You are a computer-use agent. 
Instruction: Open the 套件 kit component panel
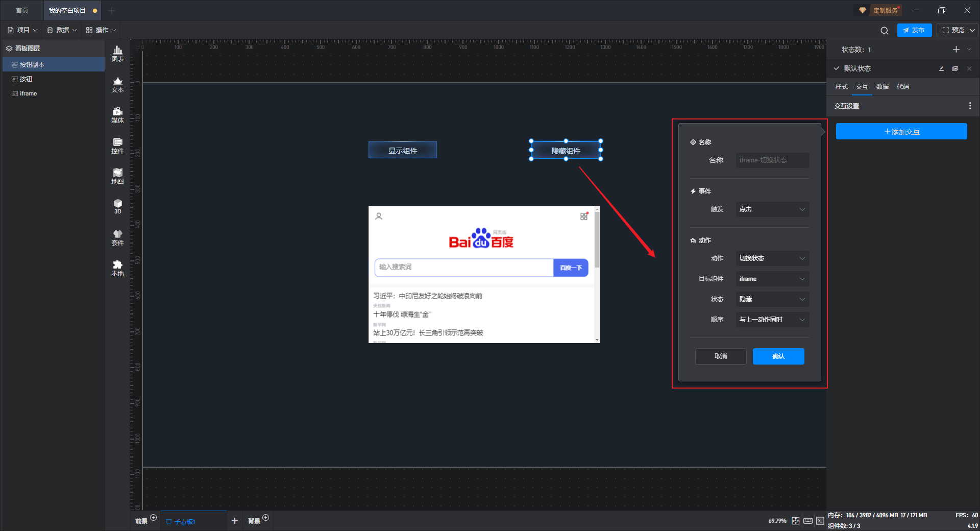coord(117,237)
